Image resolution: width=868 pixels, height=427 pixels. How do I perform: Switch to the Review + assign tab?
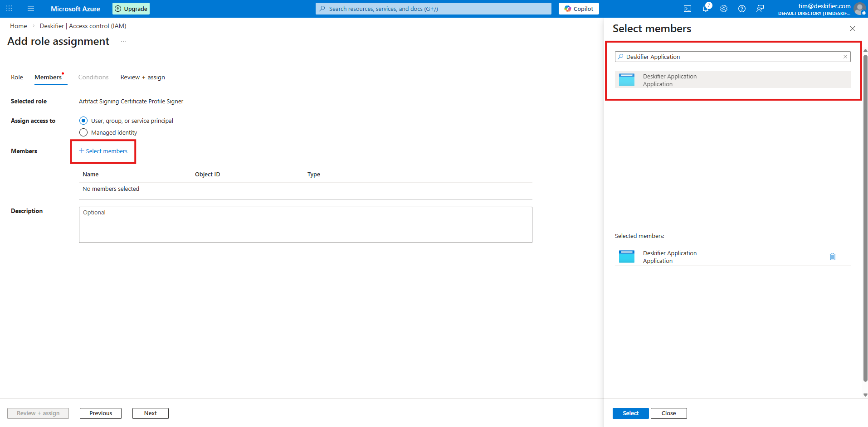[x=143, y=77]
